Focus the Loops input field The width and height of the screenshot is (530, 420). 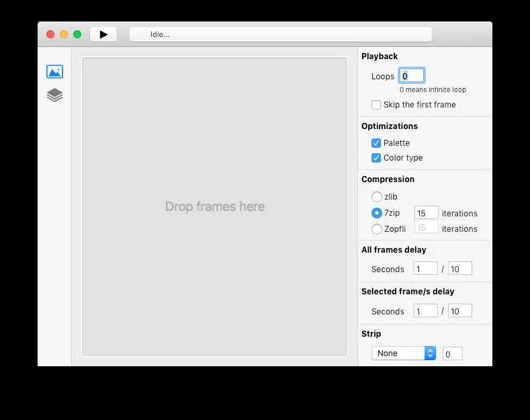[x=411, y=76]
